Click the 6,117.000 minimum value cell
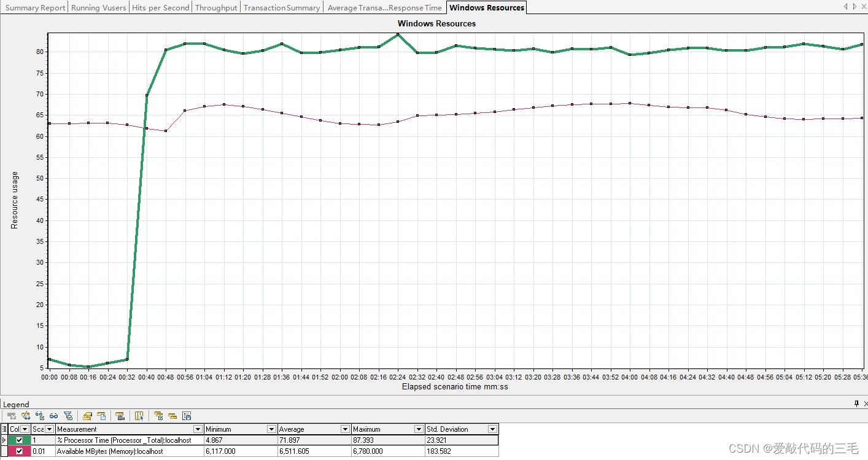The width and height of the screenshot is (868, 460). point(241,451)
